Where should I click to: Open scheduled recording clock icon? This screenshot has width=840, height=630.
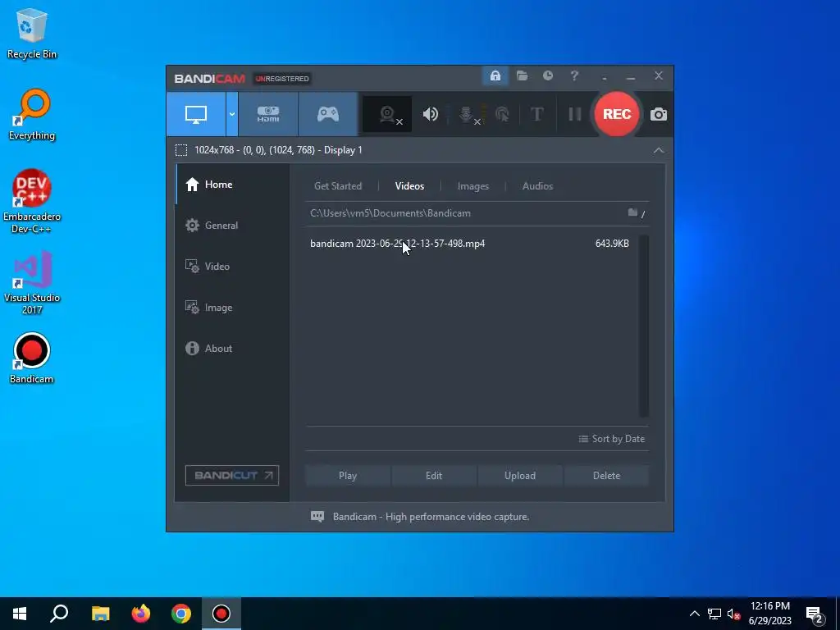click(x=547, y=76)
